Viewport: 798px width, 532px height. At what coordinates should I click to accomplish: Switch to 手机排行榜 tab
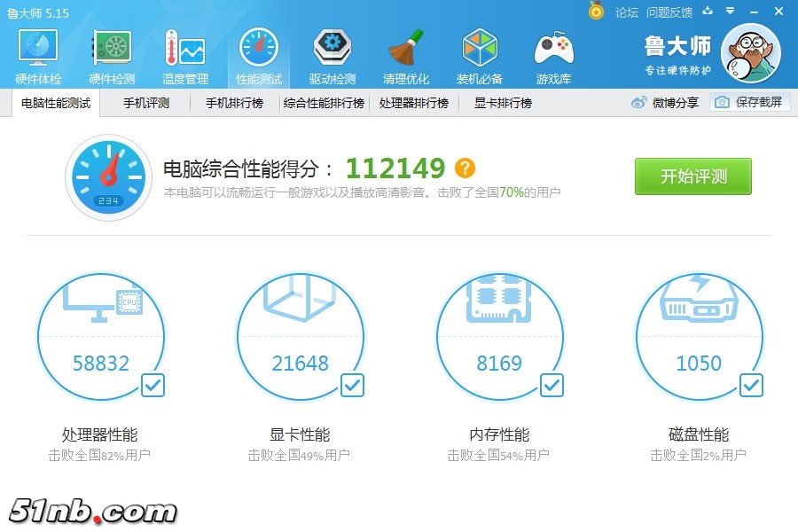coord(234,104)
